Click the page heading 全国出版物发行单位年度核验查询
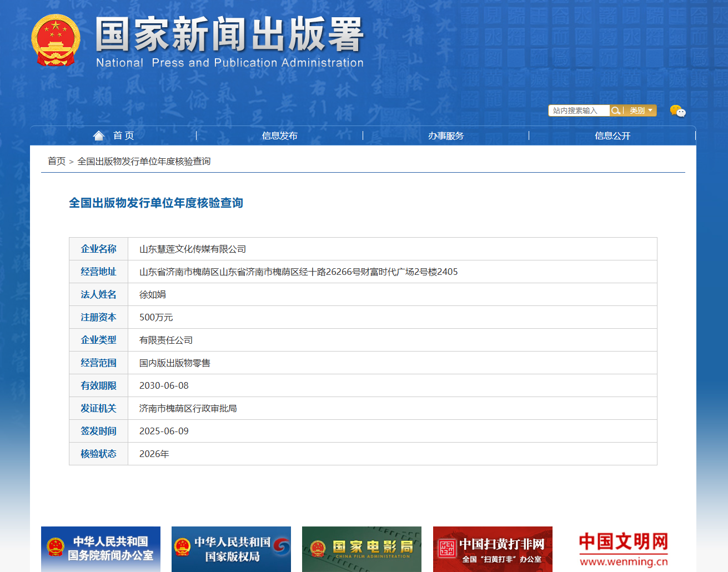Viewport: 728px width, 572px height. [156, 203]
